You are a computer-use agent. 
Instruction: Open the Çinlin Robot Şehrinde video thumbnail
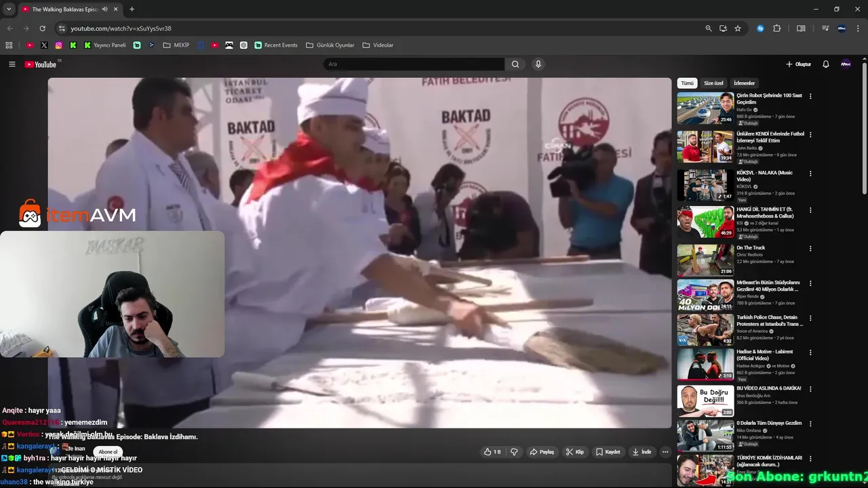[x=705, y=108]
